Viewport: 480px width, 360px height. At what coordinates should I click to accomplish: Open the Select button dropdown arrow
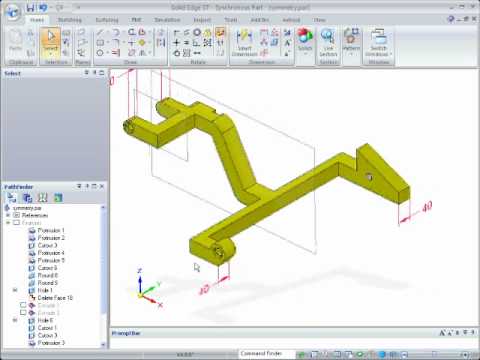click(50, 54)
